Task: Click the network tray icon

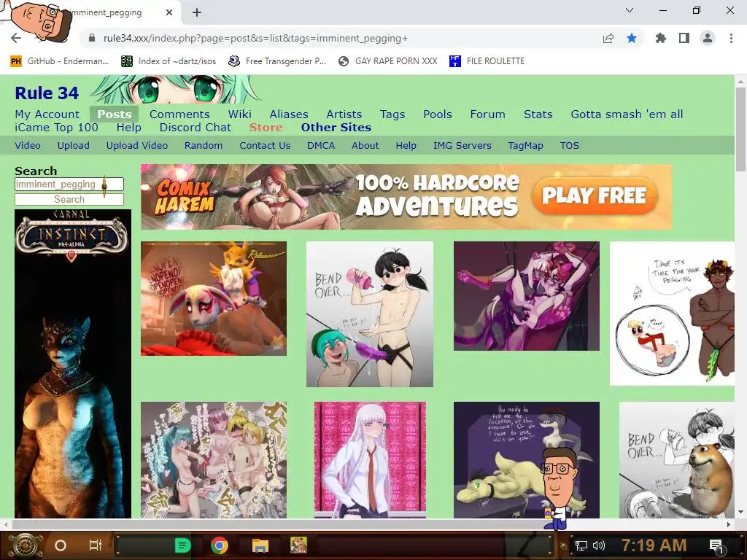Action: (581, 545)
